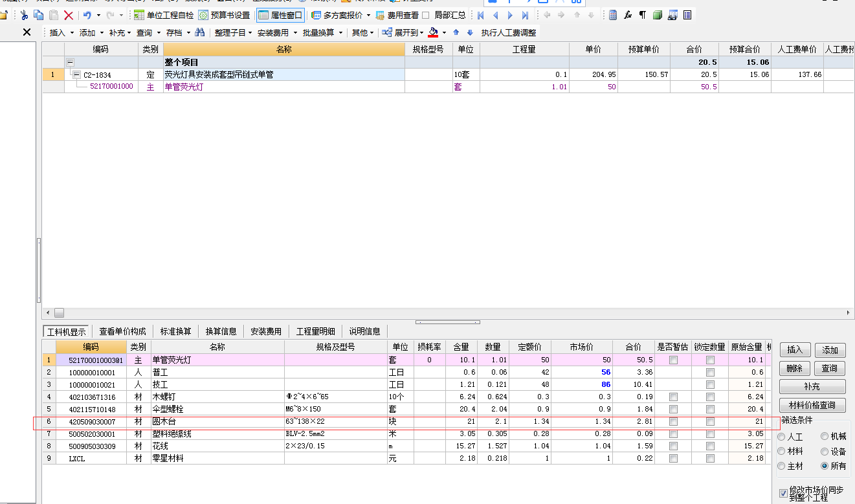855x504 pixels.
Task: Close the left panel with black X
Action: tap(27, 32)
